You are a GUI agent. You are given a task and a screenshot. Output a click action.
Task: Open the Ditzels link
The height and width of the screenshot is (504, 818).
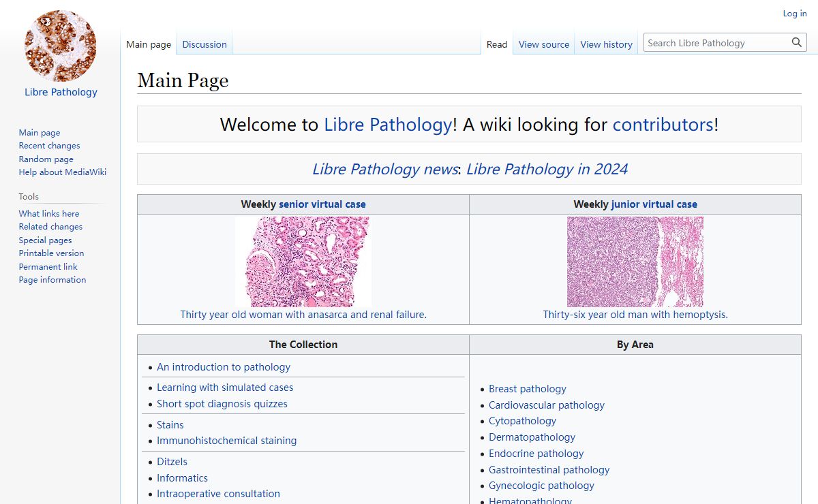click(x=172, y=462)
